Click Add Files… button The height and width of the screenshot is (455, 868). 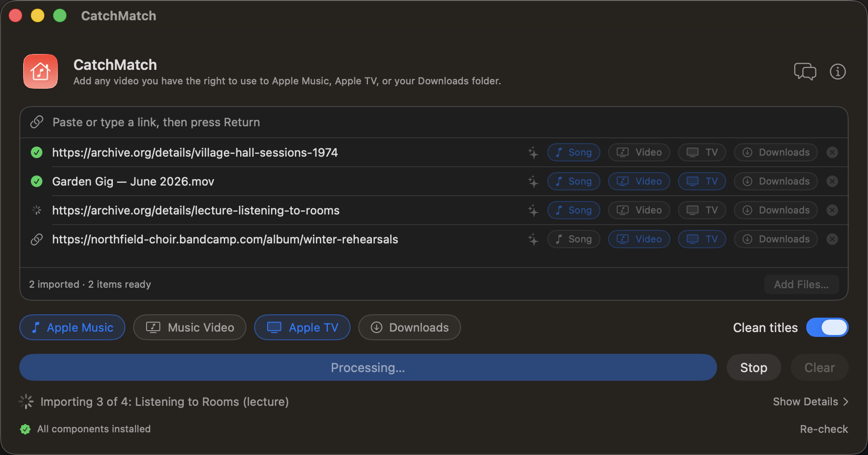pos(801,284)
